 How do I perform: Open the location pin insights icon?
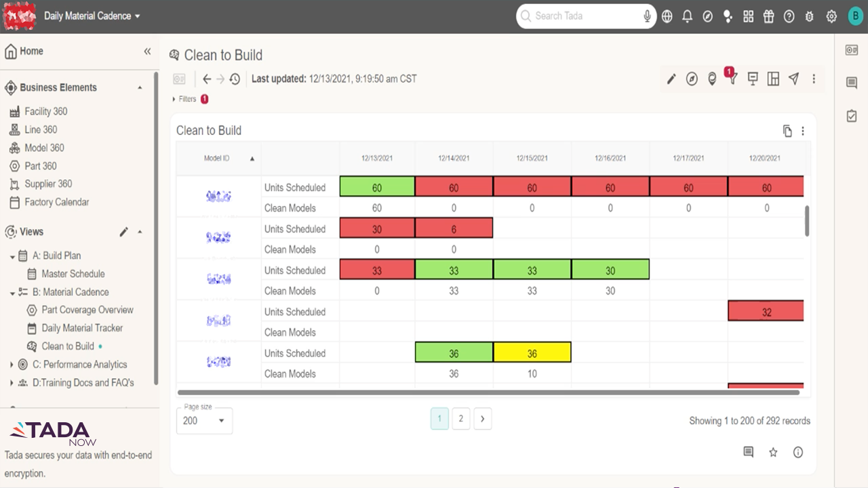pyautogui.click(x=711, y=79)
